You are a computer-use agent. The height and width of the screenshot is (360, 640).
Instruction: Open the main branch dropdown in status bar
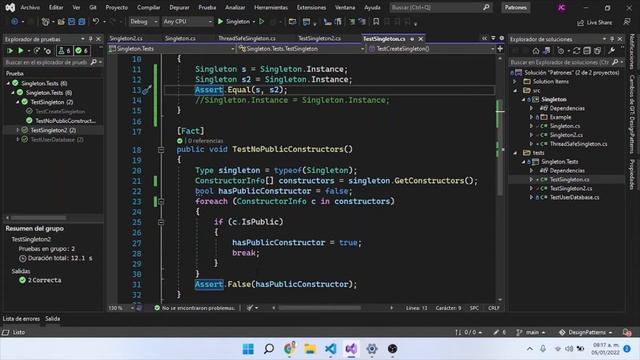click(x=531, y=332)
